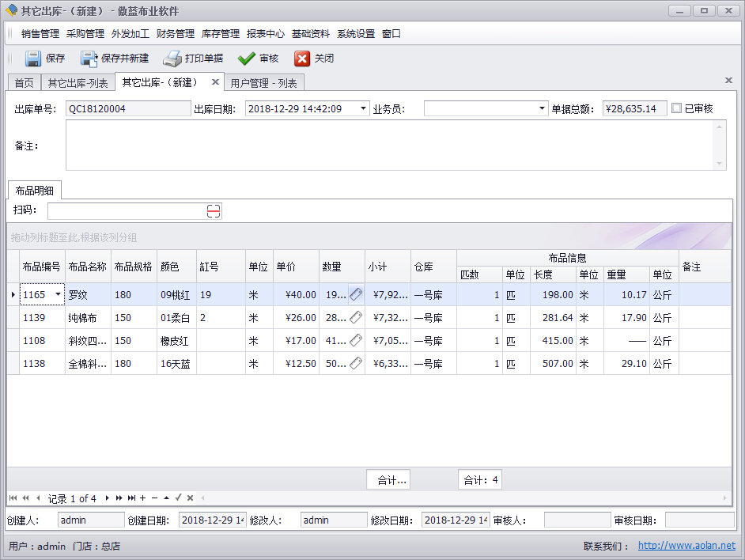
Task: Switch to the 用户管理 - 列表 tab
Action: [x=263, y=83]
